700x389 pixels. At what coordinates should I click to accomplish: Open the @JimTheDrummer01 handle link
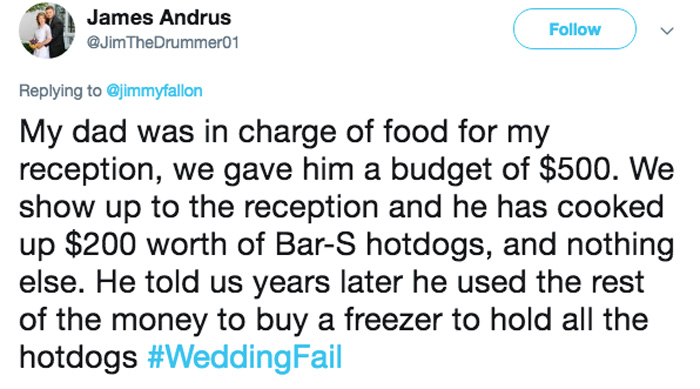click(163, 42)
